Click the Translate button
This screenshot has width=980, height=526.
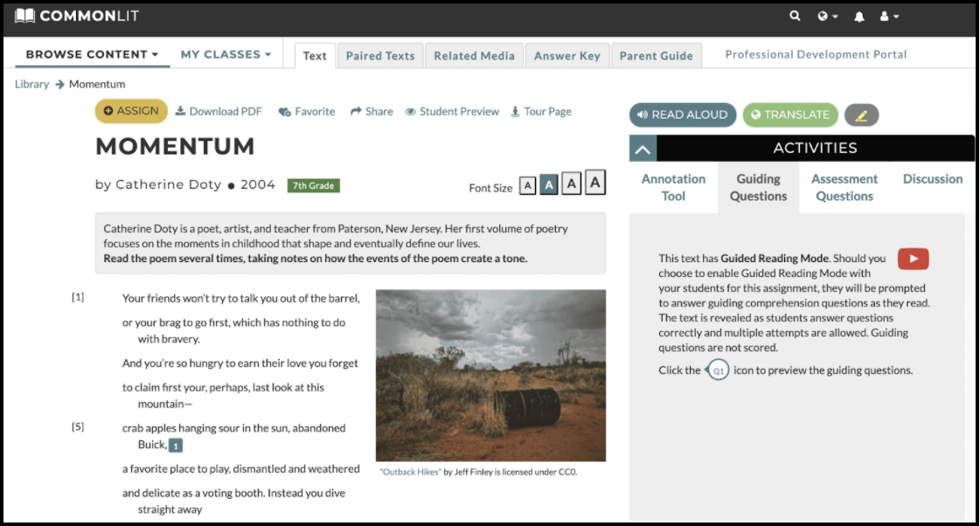pos(789,114)
